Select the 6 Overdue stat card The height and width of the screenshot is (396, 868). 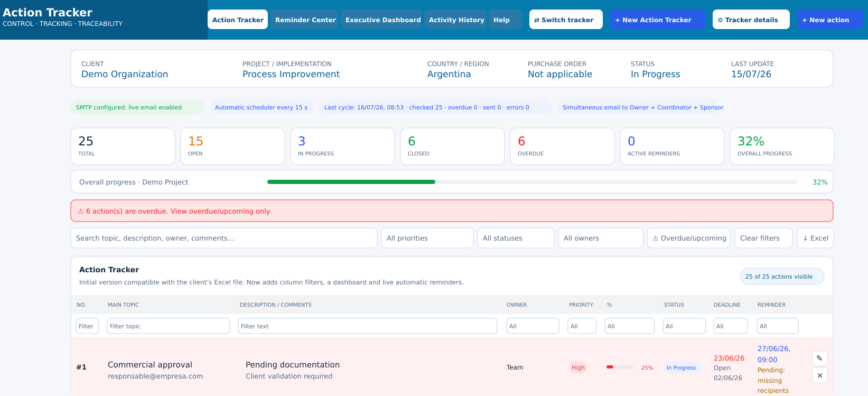tap(562, 146)
